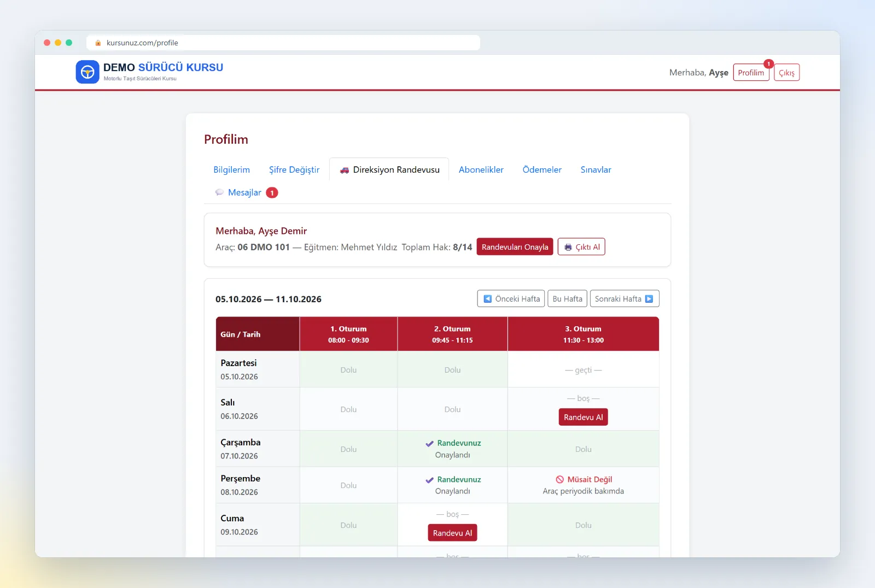Book the Salı 3. Oturum with Randevu Al
Viewport: 875px width, 588px height.
583,418
